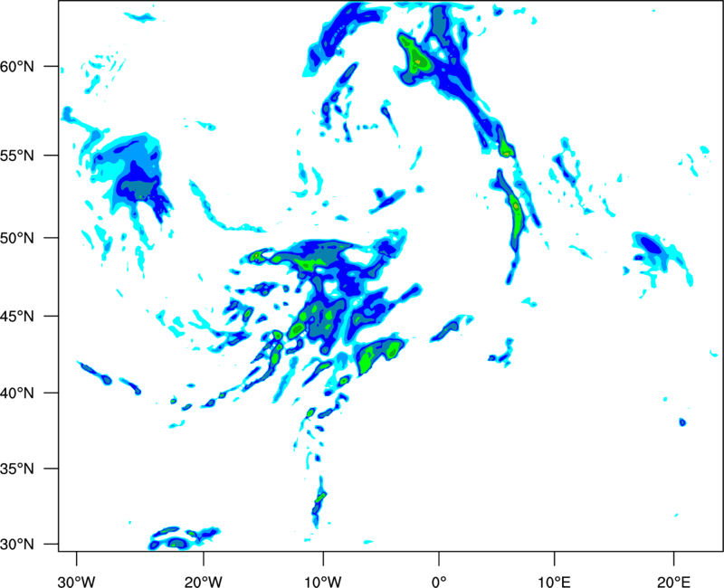Viewport: 724px width, 588px height.
Task: Click the 55°N latitude label
Action: (17, 156)
